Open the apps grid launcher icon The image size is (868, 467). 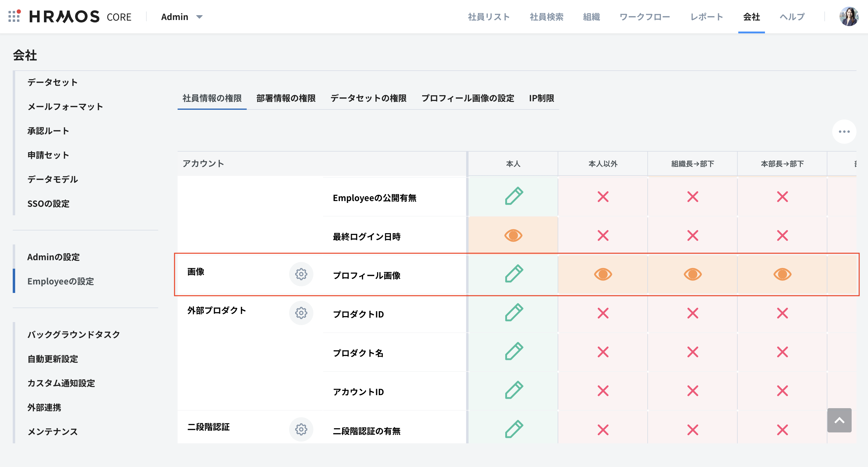pos(14,16)
